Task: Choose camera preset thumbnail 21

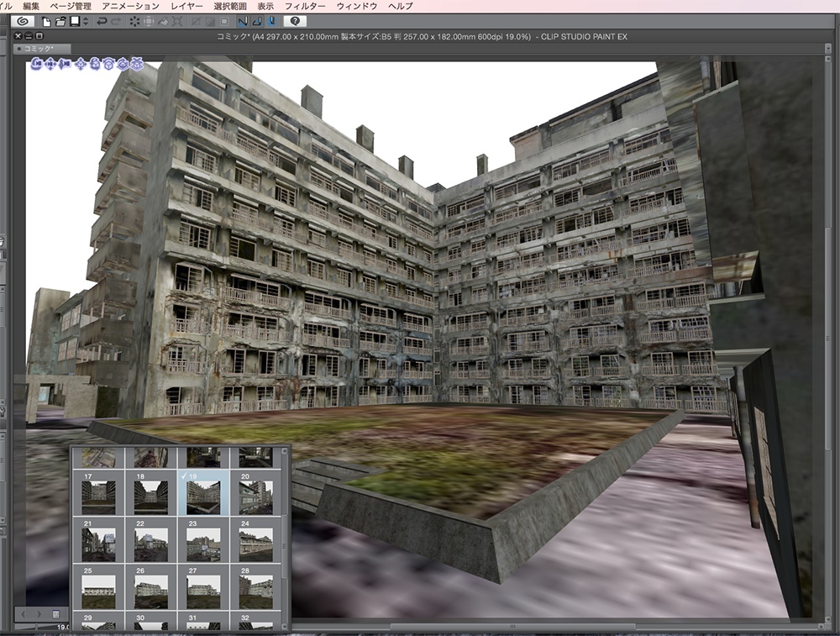Action: [98, 540]
